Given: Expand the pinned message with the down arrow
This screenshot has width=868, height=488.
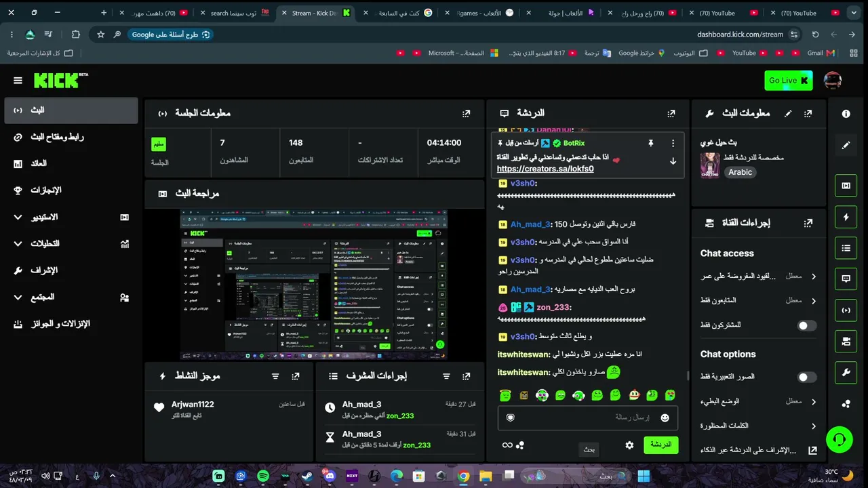Looking at the screenshot, I should tap(673, 161).
